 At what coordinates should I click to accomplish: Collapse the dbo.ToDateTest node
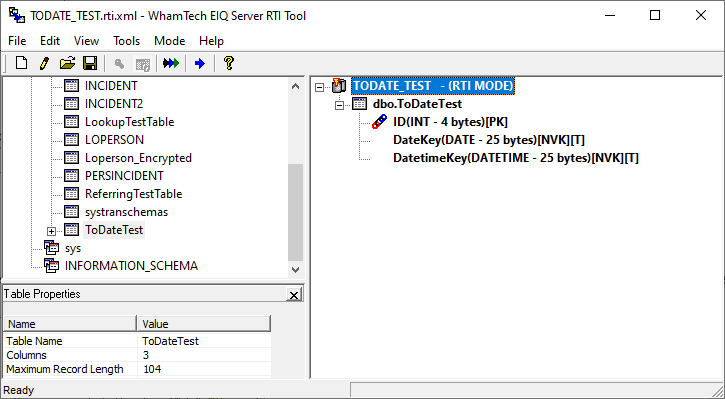339,105
